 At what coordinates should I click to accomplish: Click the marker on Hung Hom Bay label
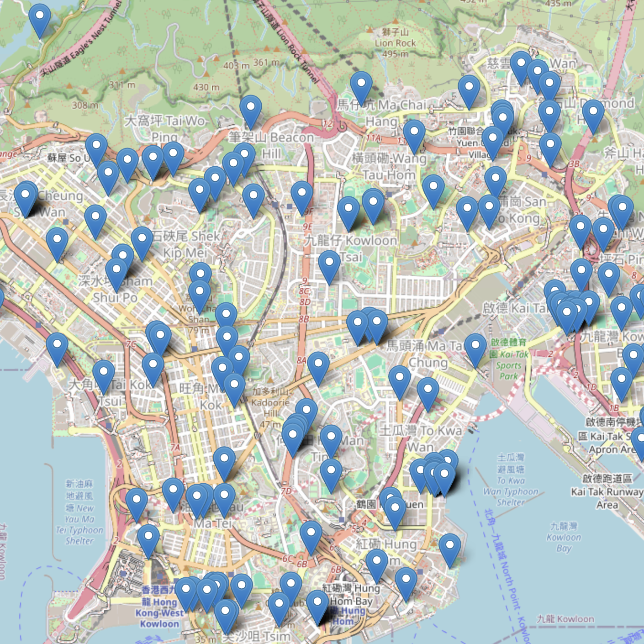(x=317, y=607)
